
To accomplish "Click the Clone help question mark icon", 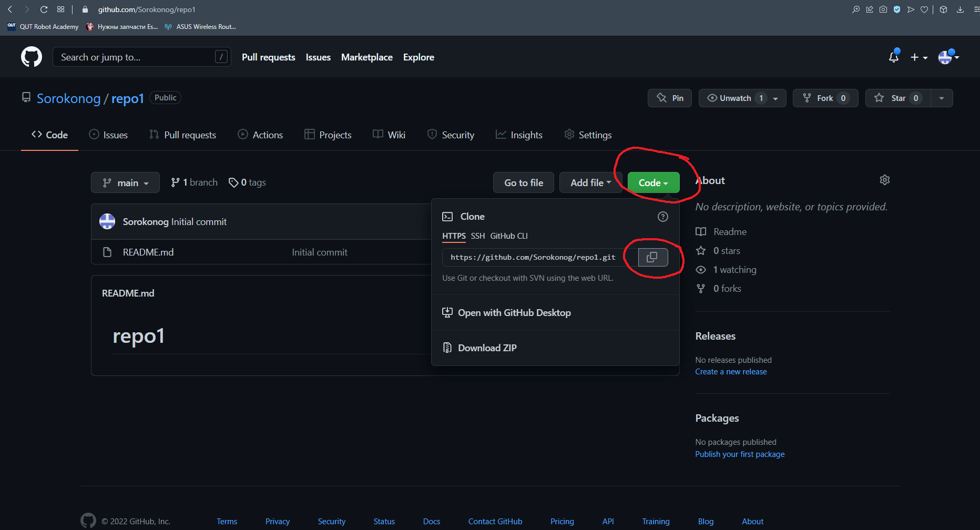I will (x=663, y=217).
